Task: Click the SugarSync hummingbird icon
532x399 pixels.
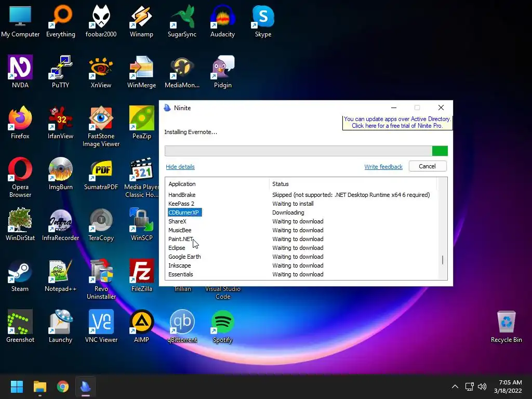Action: click(x=182, y=21)
